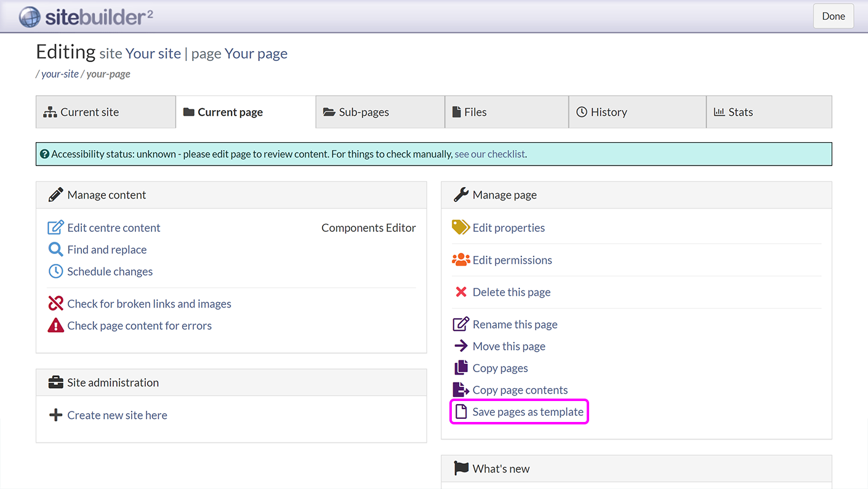The height and width of the screenshot is (489, 868).
Task: Click the sitebuilder logo in header
Action: pos(86,17)
